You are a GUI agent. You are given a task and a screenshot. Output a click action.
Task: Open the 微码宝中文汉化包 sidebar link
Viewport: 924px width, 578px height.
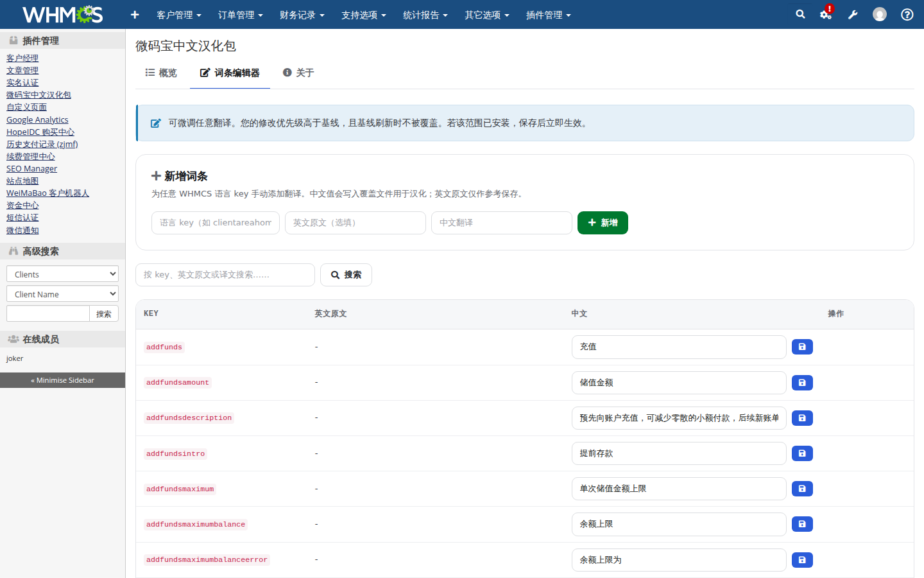(38, 95)
